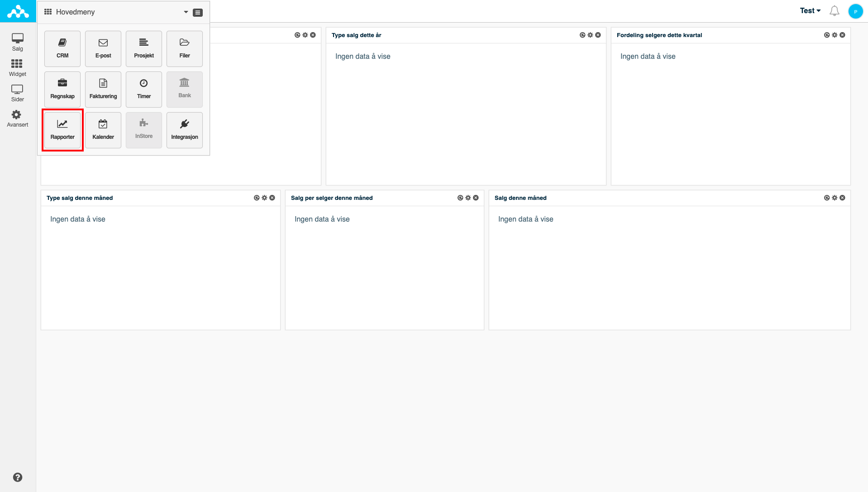Open the Regnskap accounting module

(x=62, y=89)
